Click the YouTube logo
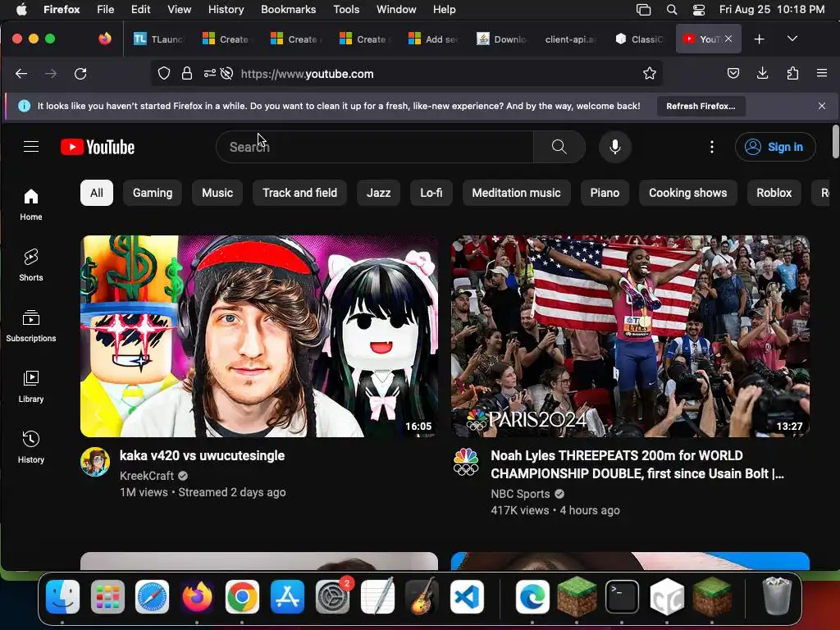Image resolution: width=840 pixels, height=630 pixels. click(98, 147)
